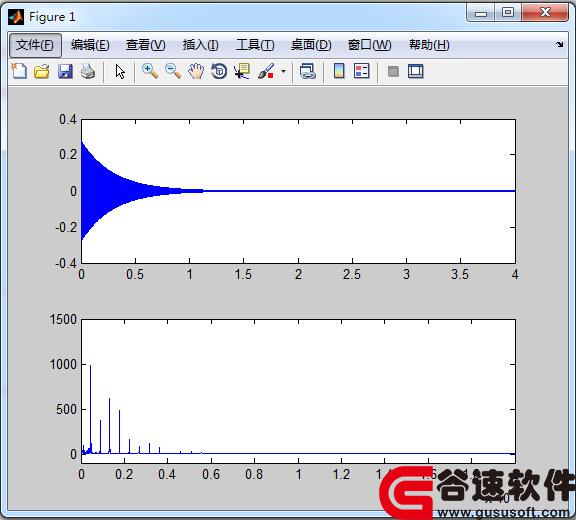Image resolution: width=576 pixels, height=520 pixels.
Task: Activate the Zoom Out magnifier
Action: [x=173, y=71]
